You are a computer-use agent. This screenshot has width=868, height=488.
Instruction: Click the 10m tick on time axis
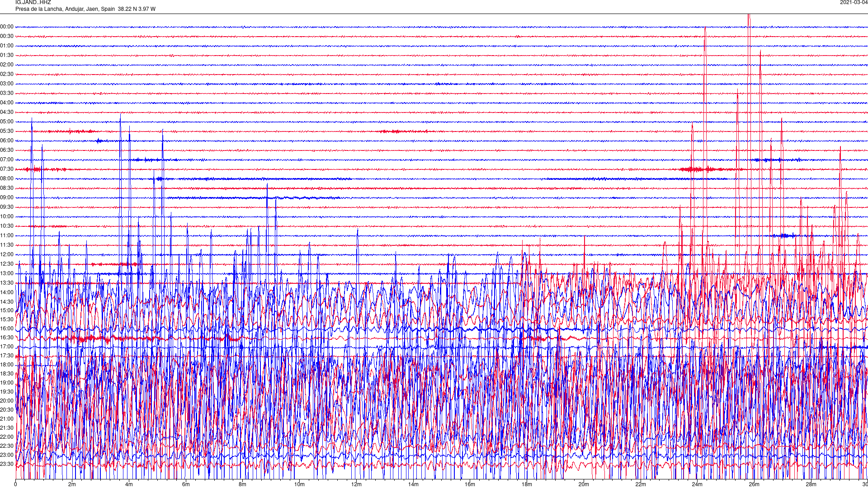coord(299,485)
